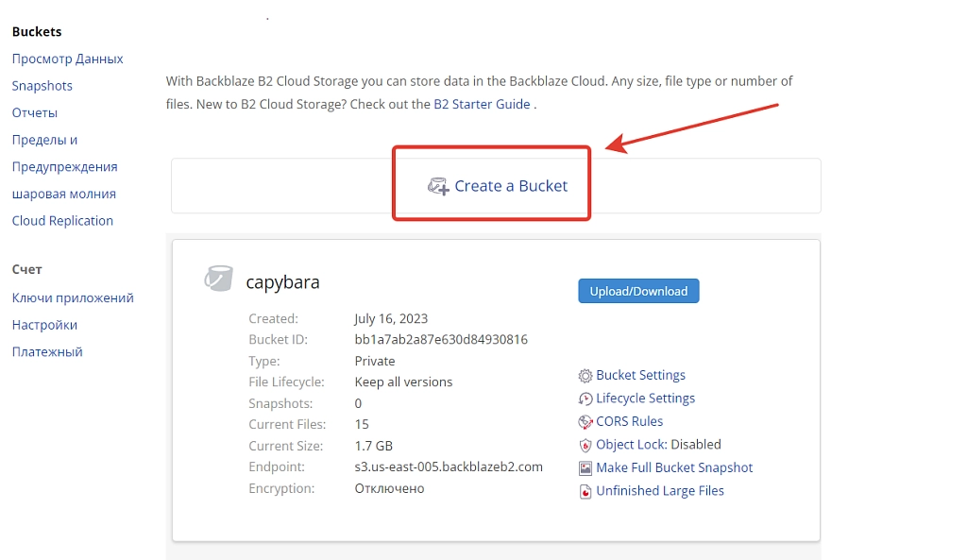Image resolution: width=967 pixels, height=560 pixels.
Task: Click the Bucket ID value bb1a7ab2a87e630d84930816
Action: [x=441, y=340]
